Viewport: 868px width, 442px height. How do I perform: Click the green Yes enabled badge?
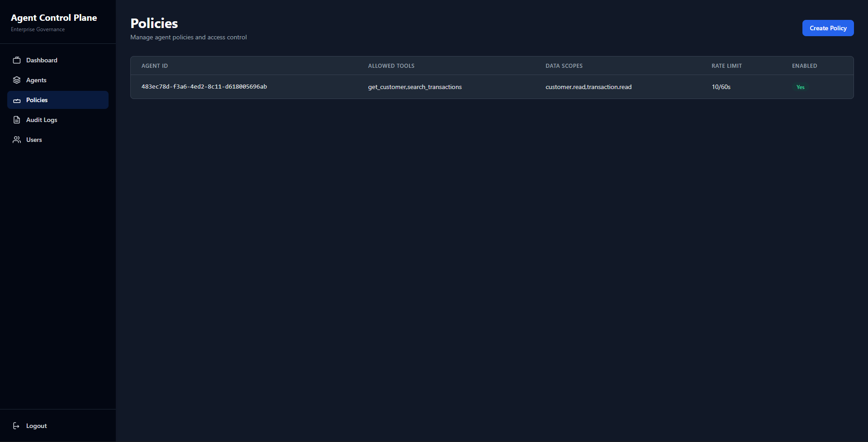coord(800,87)
